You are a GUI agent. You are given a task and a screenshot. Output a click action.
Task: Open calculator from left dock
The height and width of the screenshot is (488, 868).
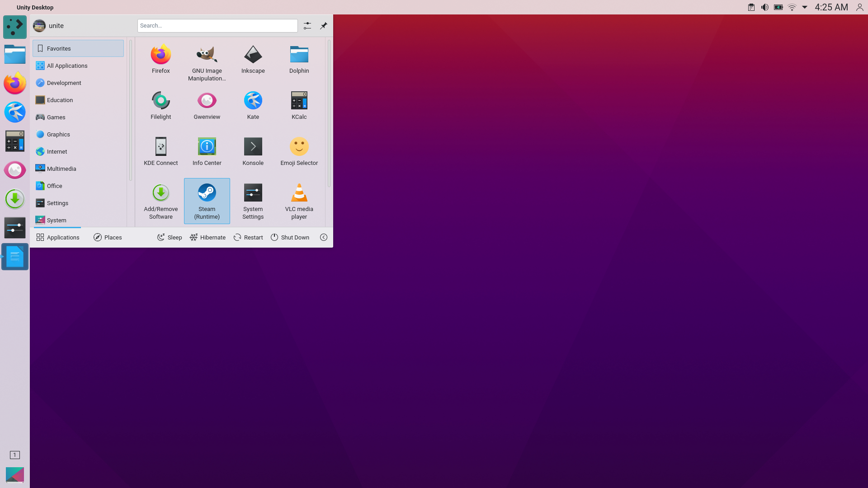pyautogui.click(x=15, y=141)
